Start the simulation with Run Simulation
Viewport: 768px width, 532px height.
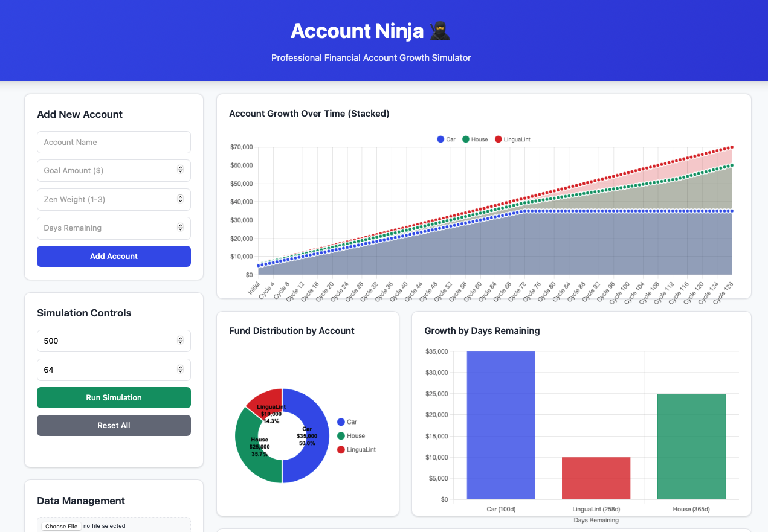pyautogui.click(x=114, y=398)
